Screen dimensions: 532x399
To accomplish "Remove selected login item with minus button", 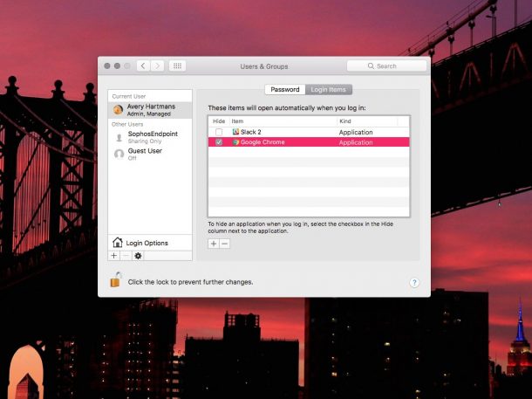I will [x=224, y=244].
